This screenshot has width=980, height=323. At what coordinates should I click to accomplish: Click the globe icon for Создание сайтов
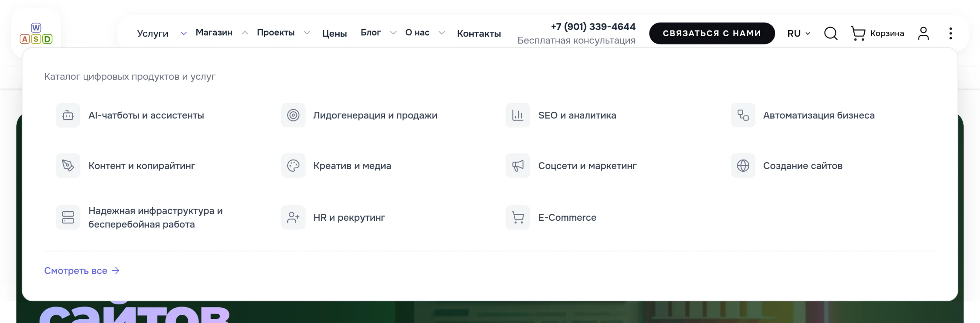tap(743, 166)
